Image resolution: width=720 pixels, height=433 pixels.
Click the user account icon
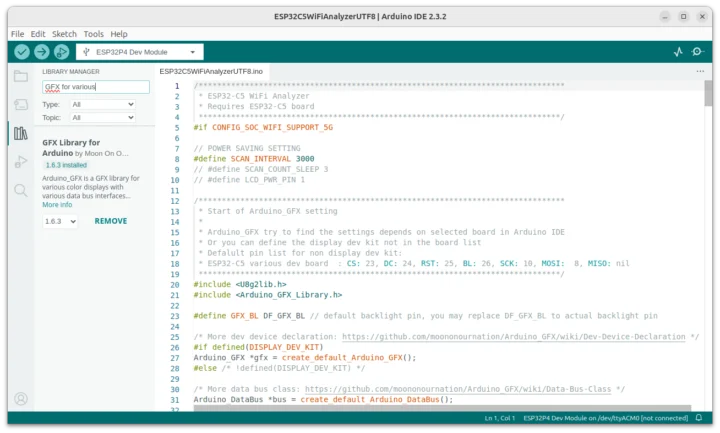click(x=20, y=399)
